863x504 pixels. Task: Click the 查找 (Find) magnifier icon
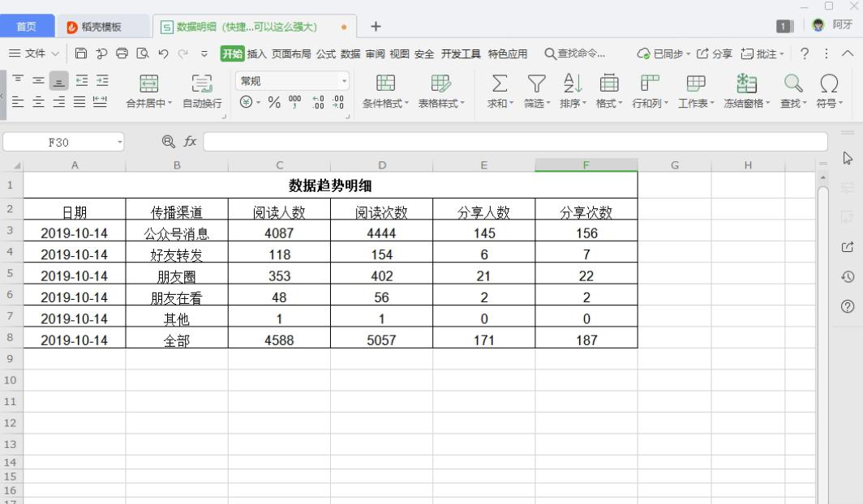(x=792, y=85)
